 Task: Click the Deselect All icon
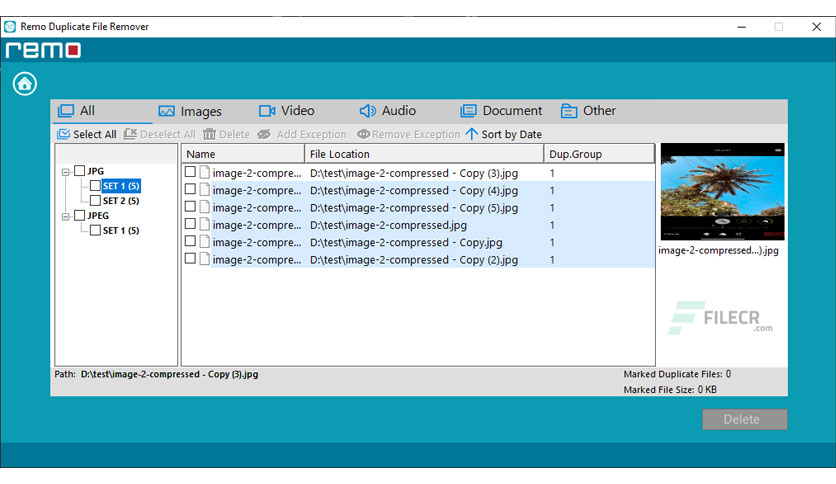pos(131,134)
